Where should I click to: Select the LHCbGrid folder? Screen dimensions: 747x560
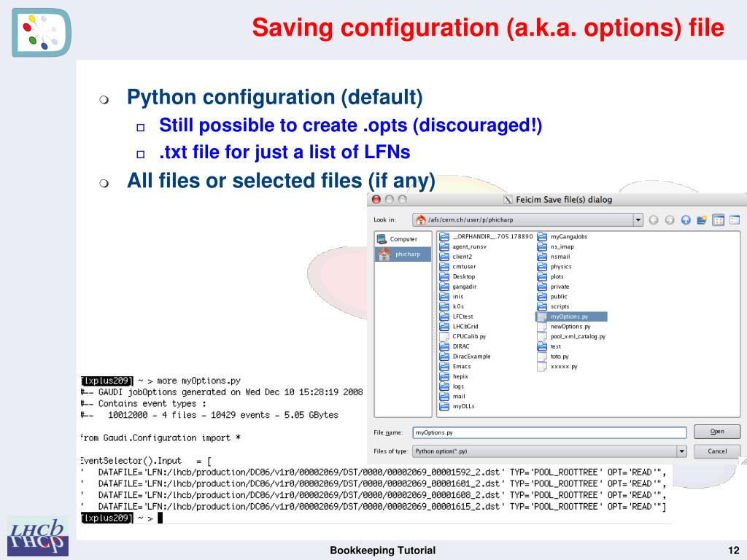[459, 327]
